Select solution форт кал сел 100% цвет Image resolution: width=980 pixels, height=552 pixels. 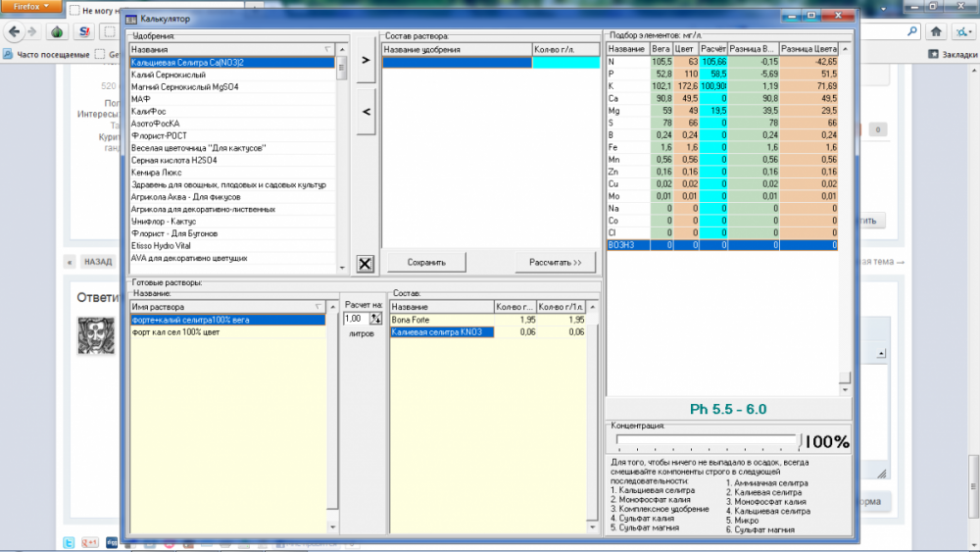point(227,332)
